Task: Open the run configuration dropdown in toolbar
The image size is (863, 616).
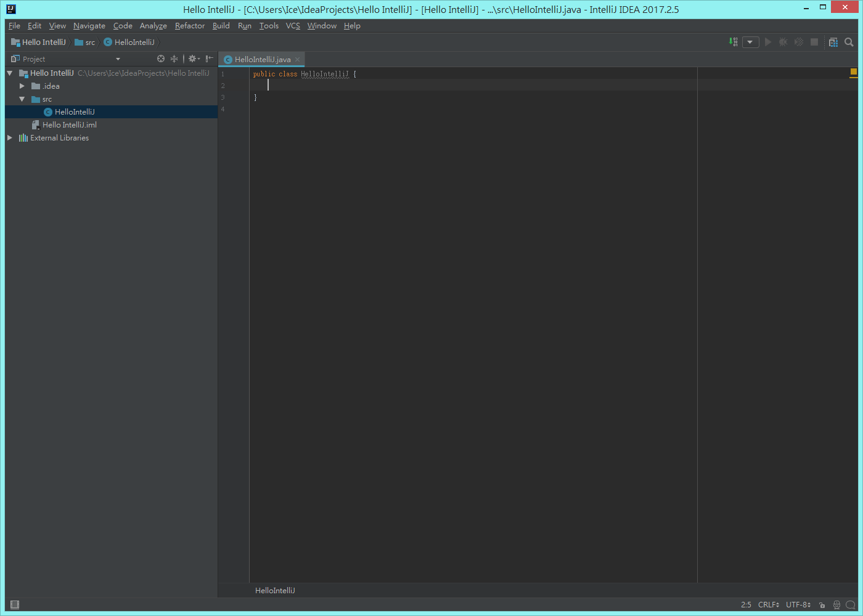Action: [750, 42]
